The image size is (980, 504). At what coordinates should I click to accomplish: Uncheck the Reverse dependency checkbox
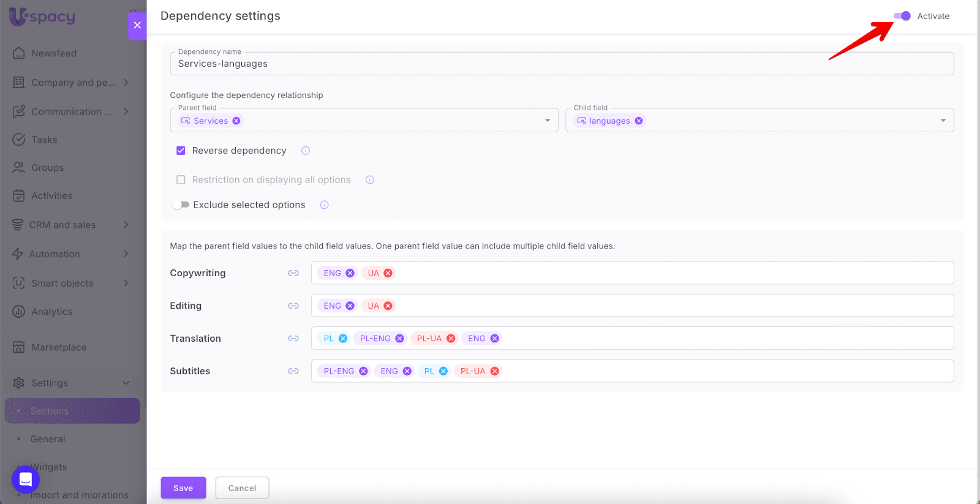(181, 151)
